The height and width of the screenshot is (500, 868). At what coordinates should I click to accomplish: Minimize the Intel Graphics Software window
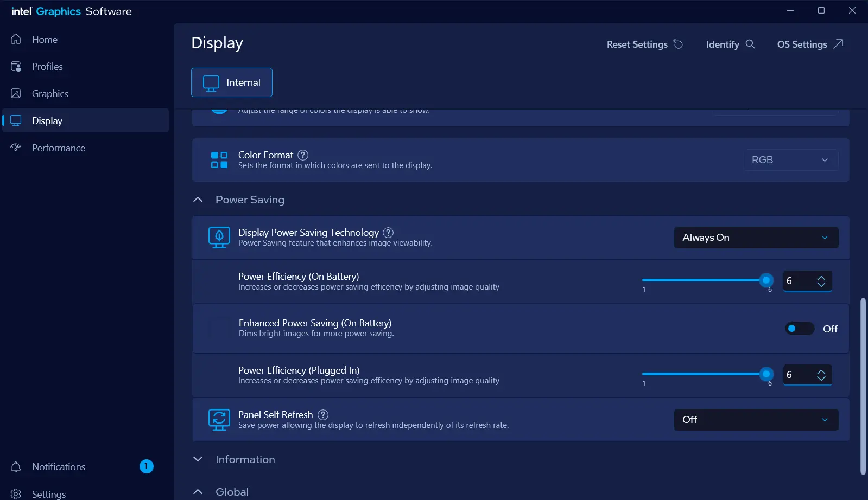(x=790, y=10)
